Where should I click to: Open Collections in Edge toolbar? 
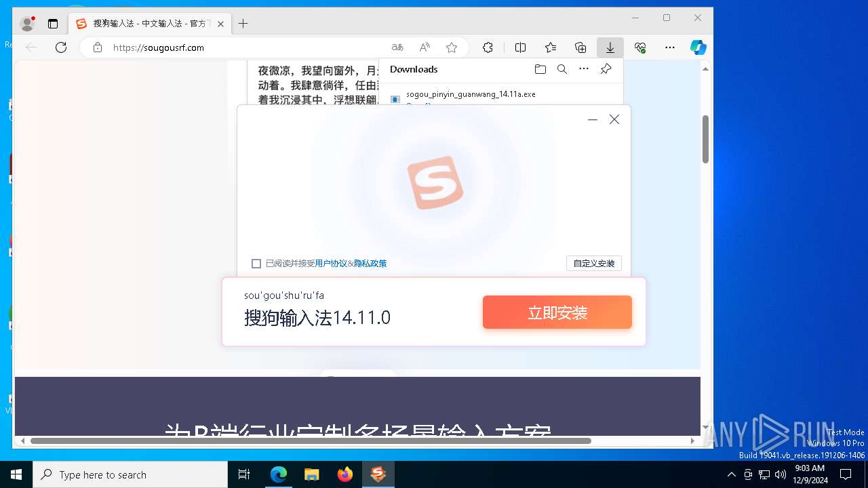pyautogui.click(x=580, y=47)
